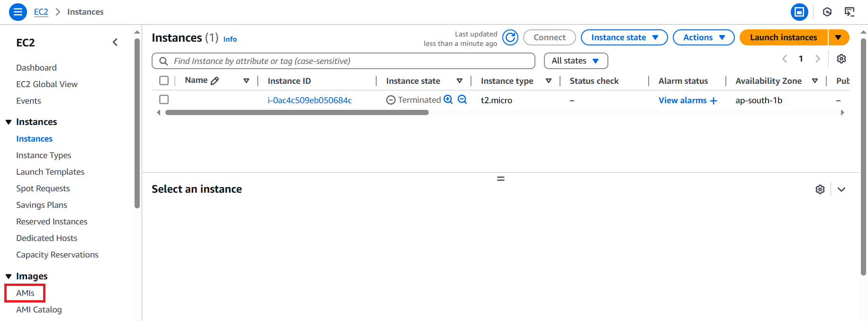Click the Status check column header
This screenshot has width=868, height=321.
(x=594, y=81)
